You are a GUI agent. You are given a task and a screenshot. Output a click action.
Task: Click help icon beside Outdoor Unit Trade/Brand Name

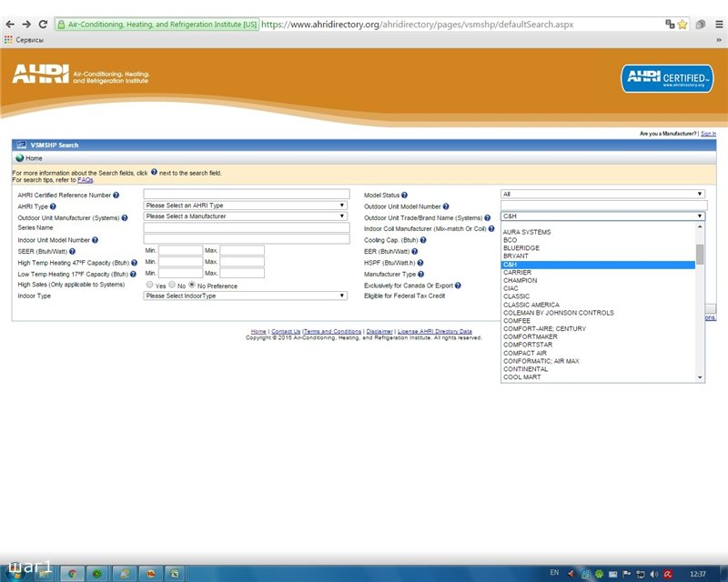[x=487, y=217]
